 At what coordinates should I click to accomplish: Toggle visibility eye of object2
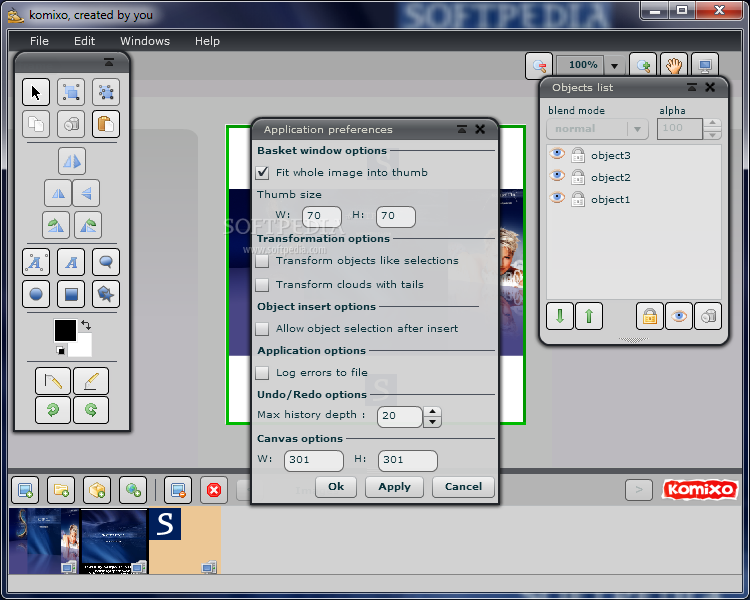pos(557,176)
